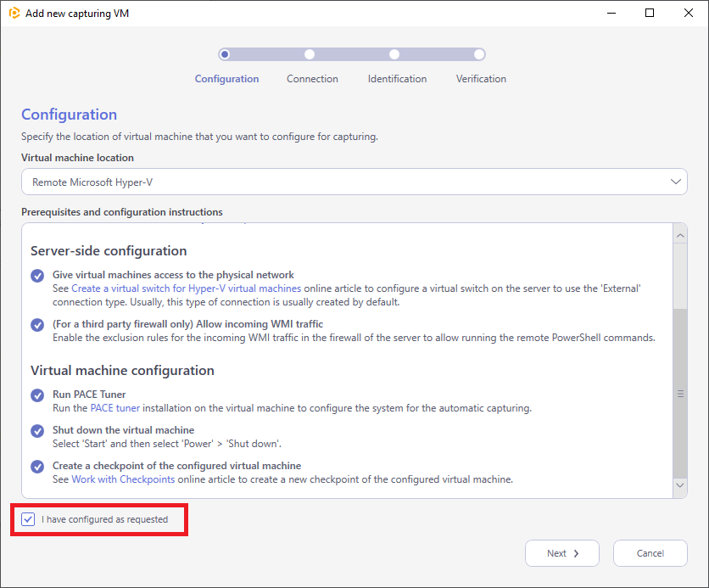
Task: Click the second progress step dot (Connection)
Action: [x=310, y=54]
